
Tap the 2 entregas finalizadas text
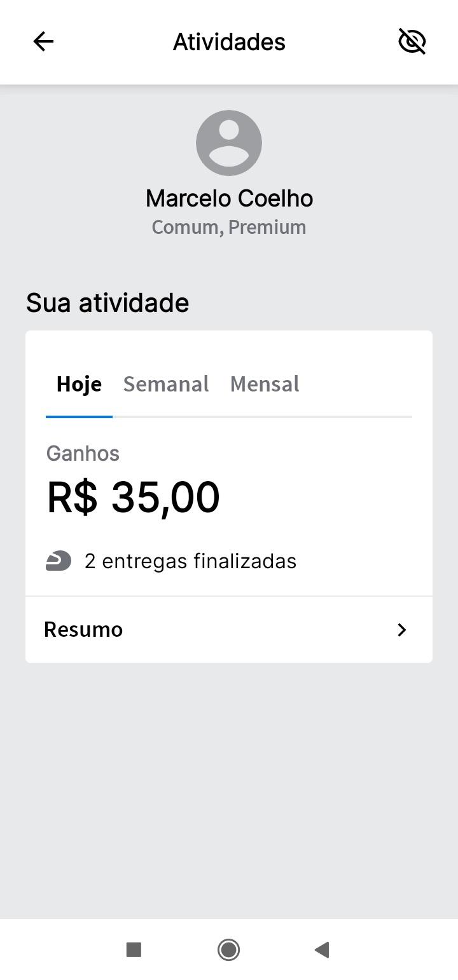point(190,561)
